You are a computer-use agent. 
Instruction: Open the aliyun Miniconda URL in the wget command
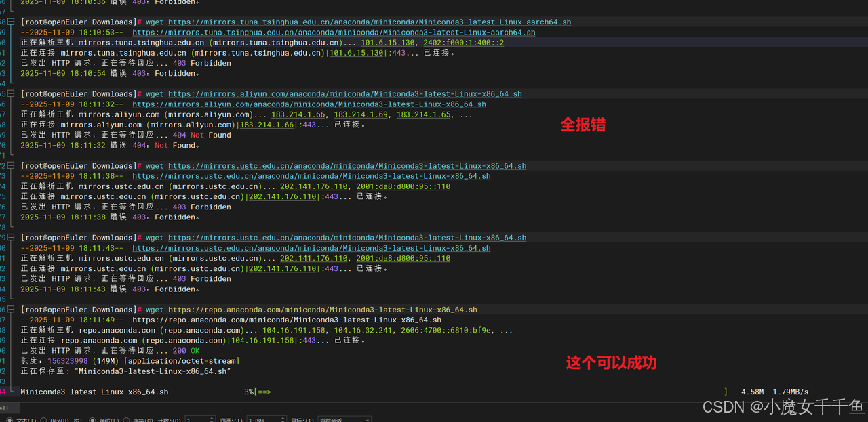coord(345,94)
